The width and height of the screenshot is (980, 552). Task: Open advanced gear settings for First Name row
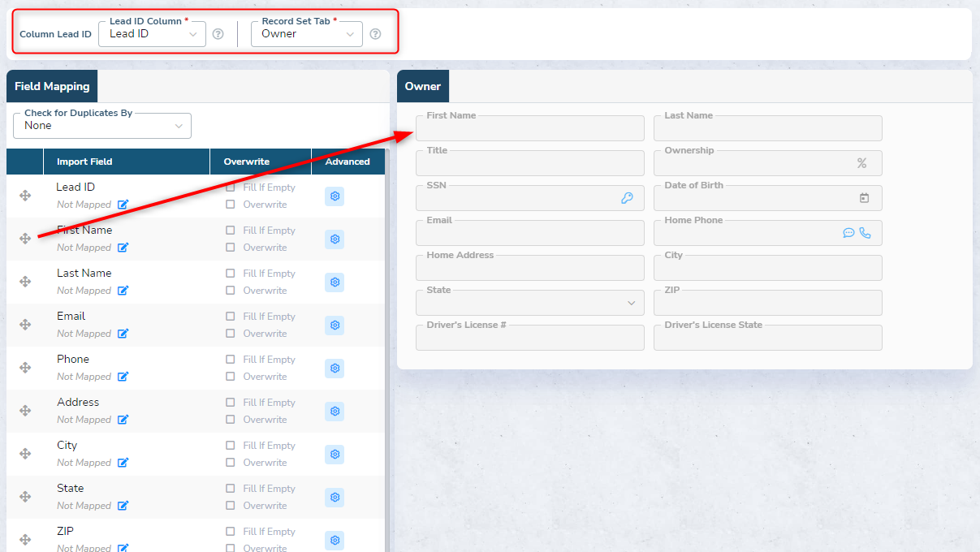tap(335, 239)
